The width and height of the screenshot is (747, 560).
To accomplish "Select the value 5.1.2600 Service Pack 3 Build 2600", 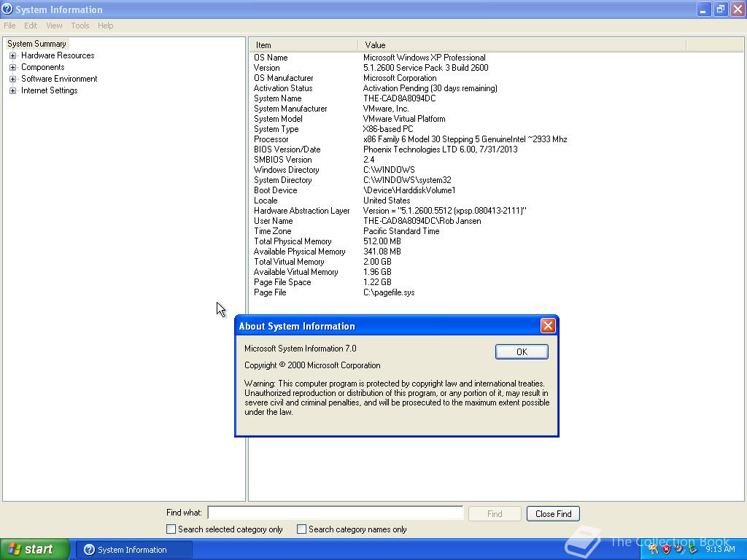I will pos(425,68).
